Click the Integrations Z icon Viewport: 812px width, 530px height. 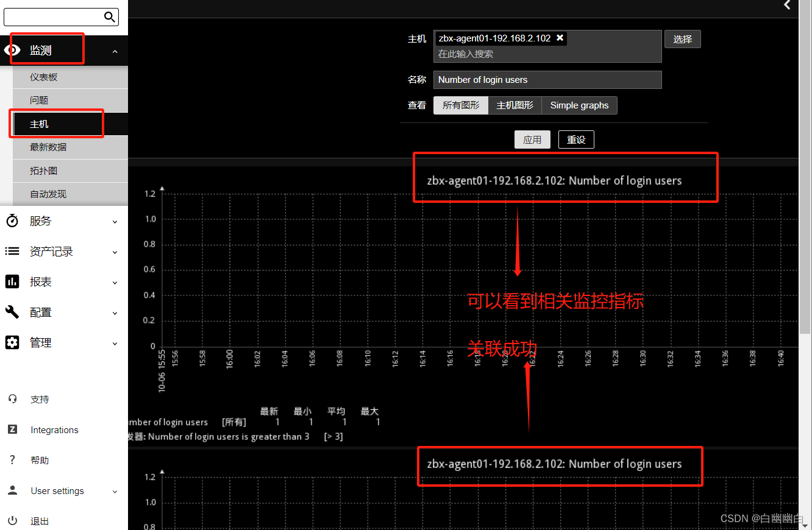12,429
